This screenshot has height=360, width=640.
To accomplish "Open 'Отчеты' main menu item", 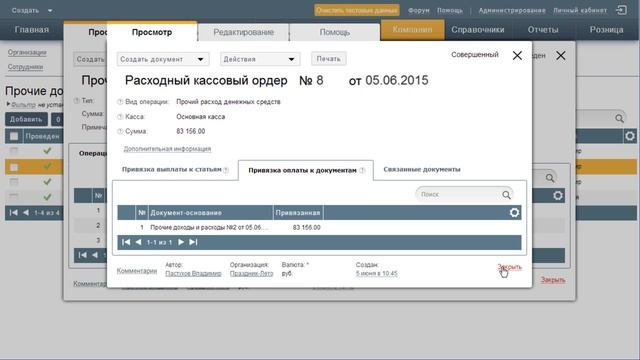I will coord(543,30).
